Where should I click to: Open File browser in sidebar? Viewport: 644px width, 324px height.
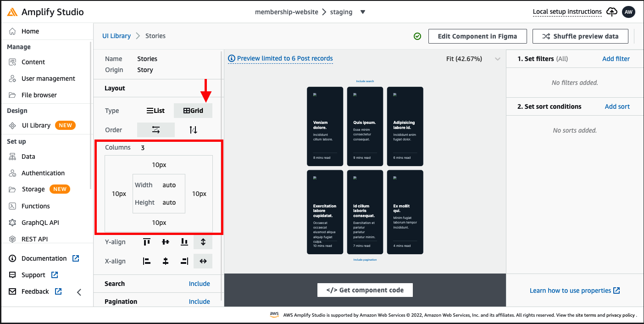[39, 95]
